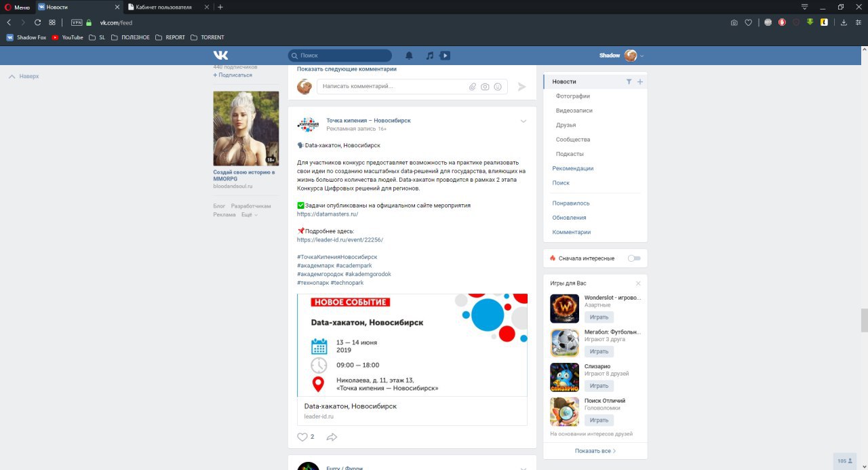This screenshot has height=470, width=868.
Task: Open the Opera easy setup sliders icon
Action: coord(858,22)
